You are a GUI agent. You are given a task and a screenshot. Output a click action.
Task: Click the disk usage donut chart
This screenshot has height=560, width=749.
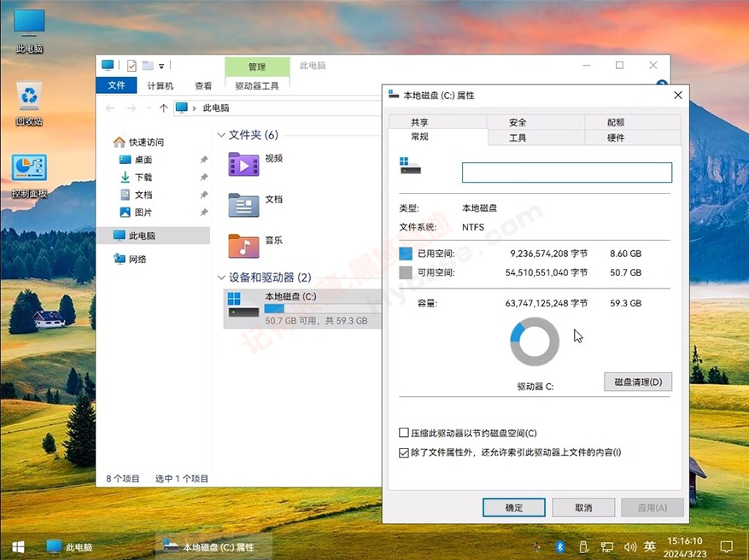535,341
